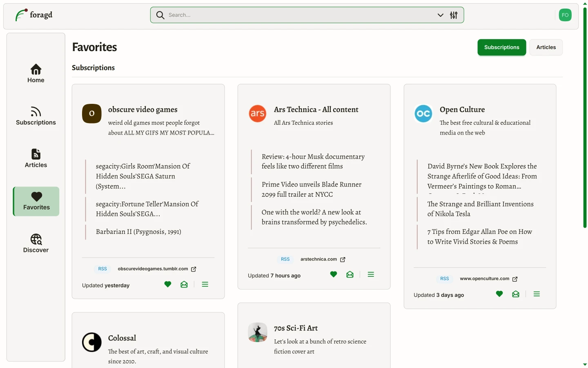Click external-link icon beside www.openculture.com

point(515,279)
